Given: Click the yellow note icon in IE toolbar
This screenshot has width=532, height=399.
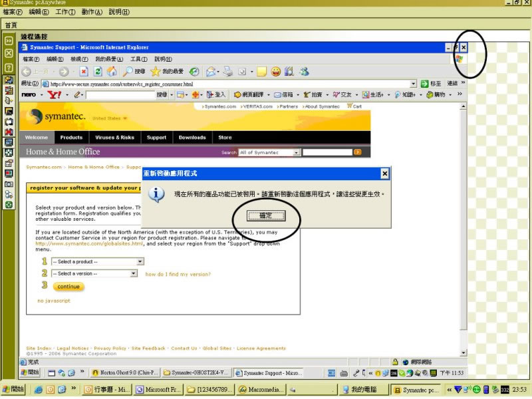Looking at the screenshot, I should click(261, 72).
